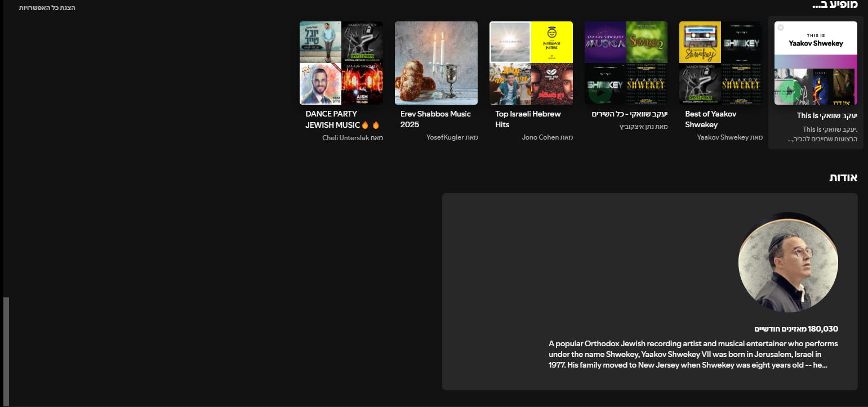Open the DANCE PARTY JEWISH MUSIC cover image
The width and height of the screenshot is (868, 407).
point(341,63)
